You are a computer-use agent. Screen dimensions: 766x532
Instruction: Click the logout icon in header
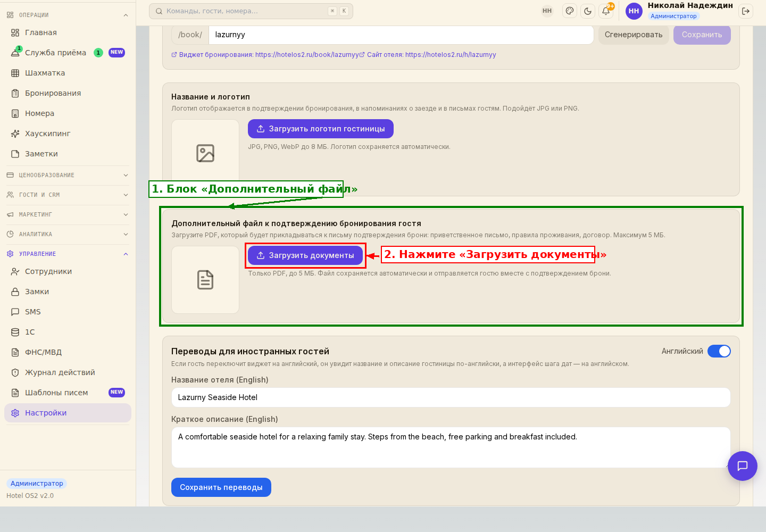[746, 11]
